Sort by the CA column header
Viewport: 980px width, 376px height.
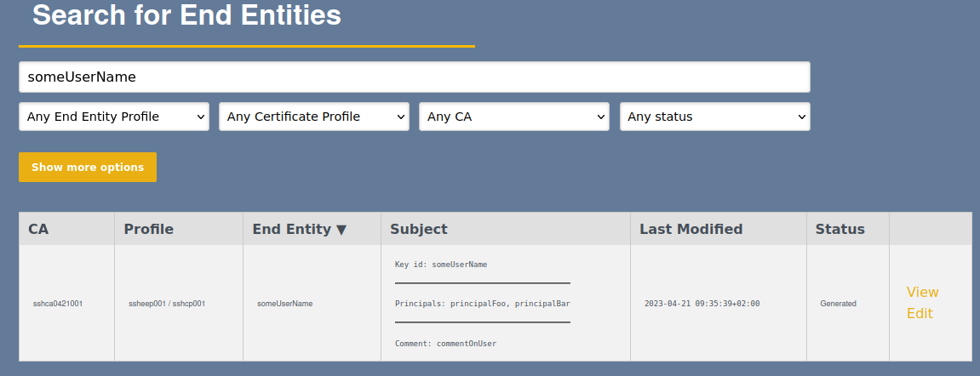tap(38, 229)
